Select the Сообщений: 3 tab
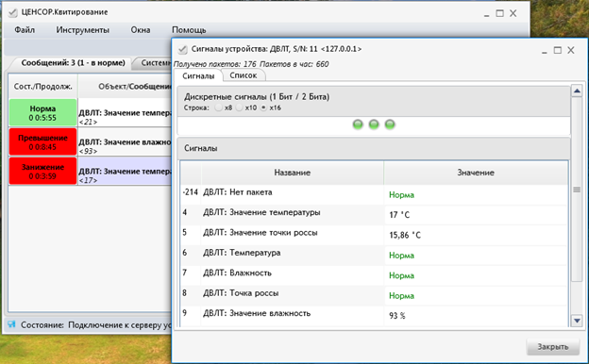 73,63
